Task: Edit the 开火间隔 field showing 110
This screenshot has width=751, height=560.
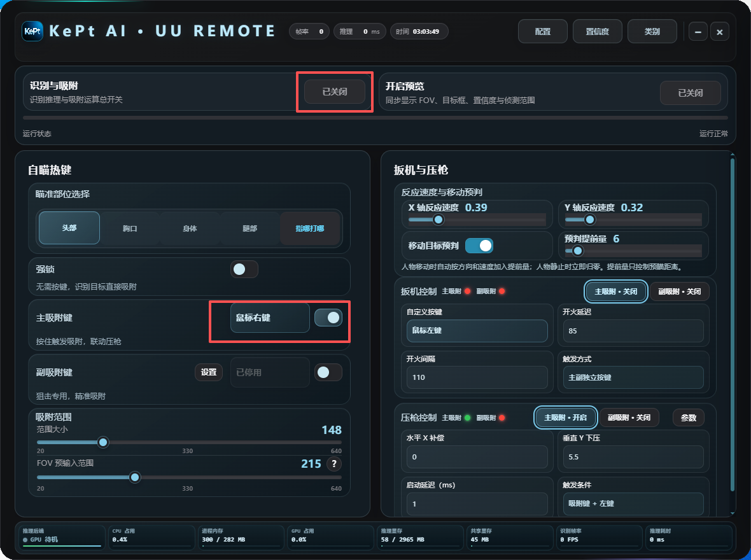Action: pyautogui.click(x=477, y=377)
